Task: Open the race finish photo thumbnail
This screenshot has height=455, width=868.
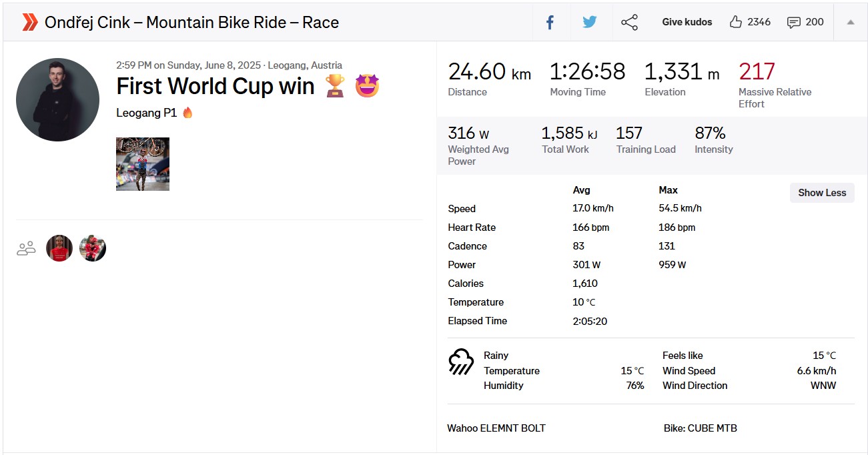Action: pyautogui.click(x=143, y=164)
